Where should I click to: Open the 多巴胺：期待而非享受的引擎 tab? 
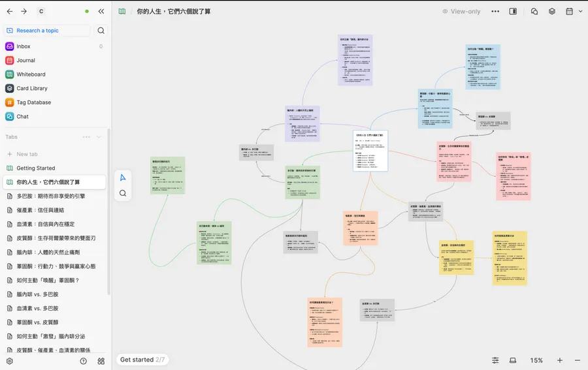tap(50, 196)
